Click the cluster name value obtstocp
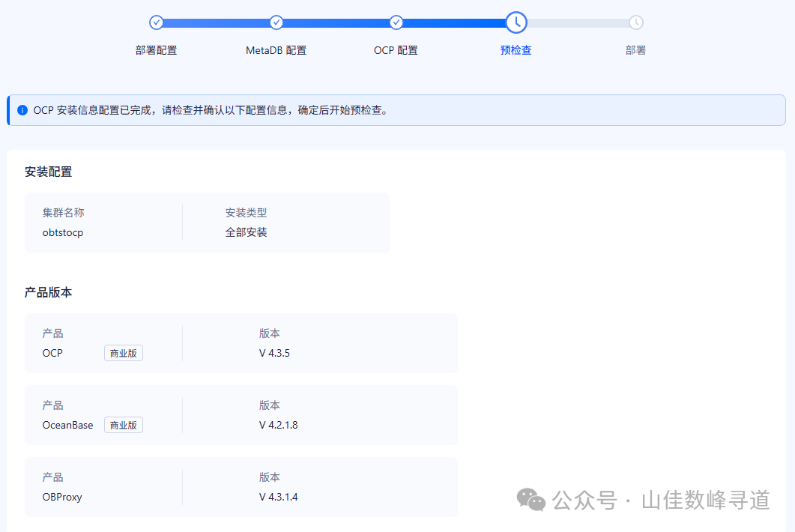This screenshot has height=532, width=795. point(63,233)
